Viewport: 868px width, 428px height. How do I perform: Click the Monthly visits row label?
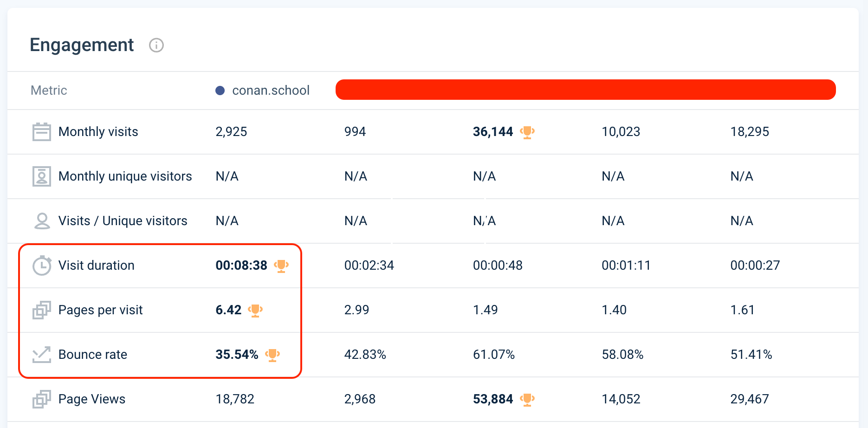tap(98, 132)
